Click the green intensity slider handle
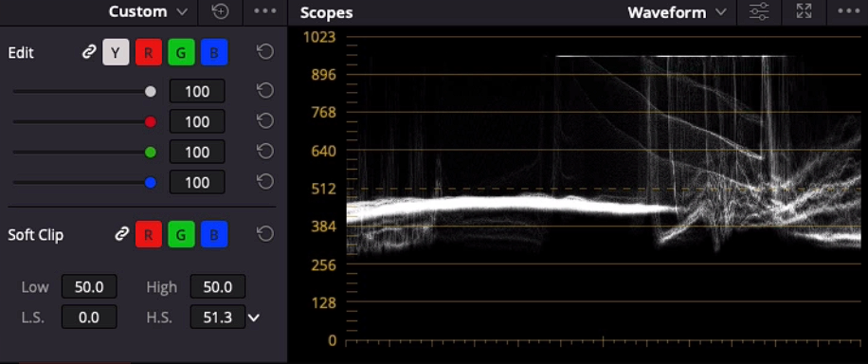The height and width of the screenshot is (364, 868). pos(150,152)
